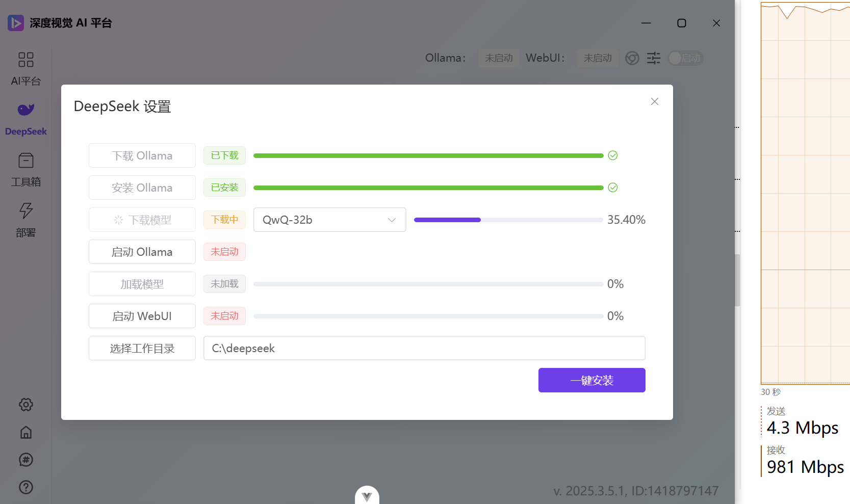Click the 一键安装 purple button
This screenshot has width=850, height=504.
[x=592, y=380]
